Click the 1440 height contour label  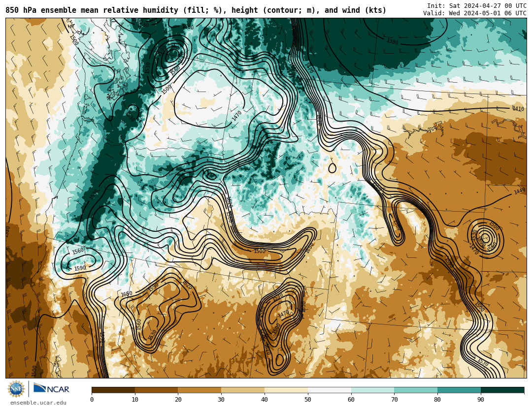520,191
